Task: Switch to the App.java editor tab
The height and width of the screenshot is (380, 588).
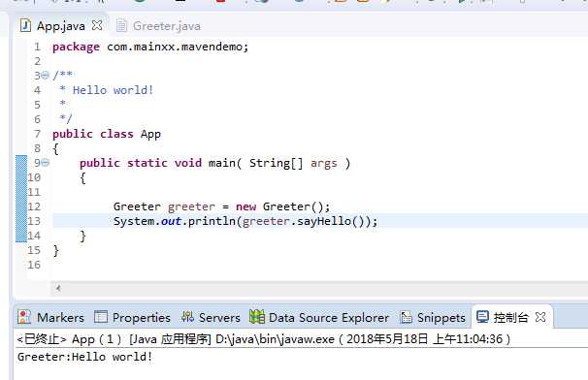Action: point(61,26)
